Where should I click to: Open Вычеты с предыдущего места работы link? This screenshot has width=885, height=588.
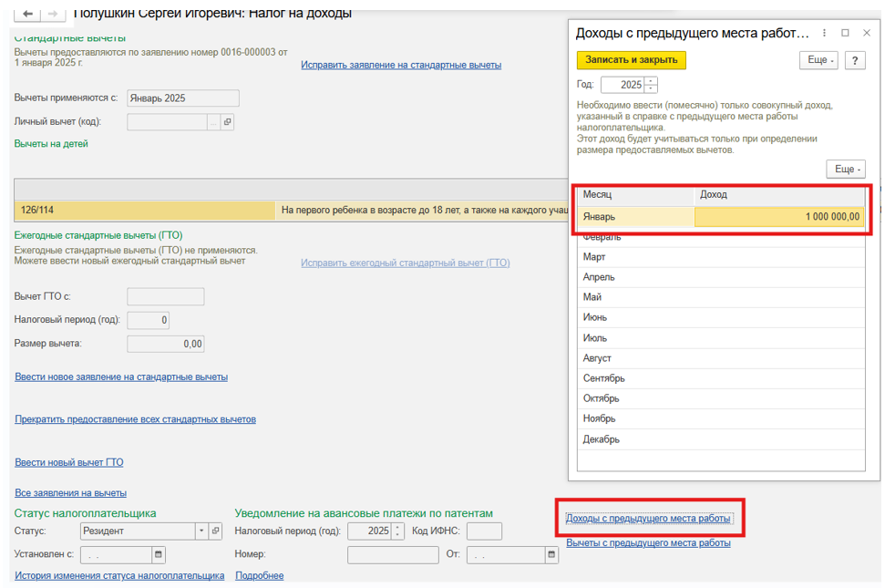pos(648,543)
